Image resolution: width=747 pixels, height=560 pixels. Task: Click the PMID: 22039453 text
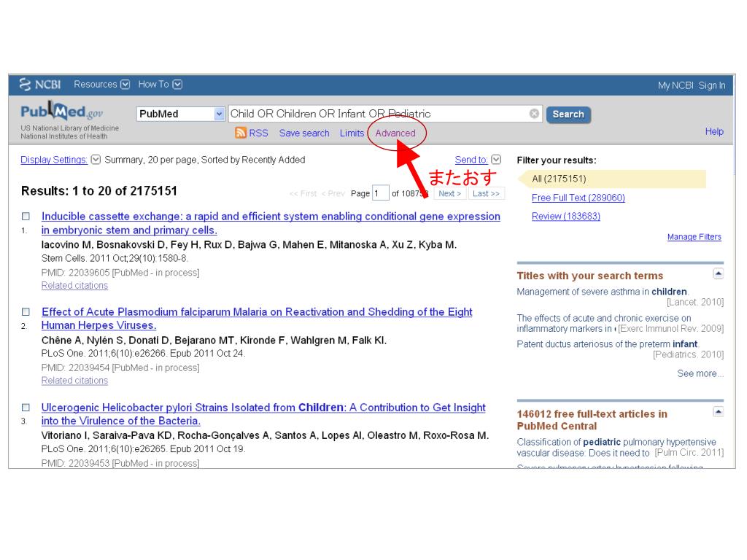coord(120,463)
